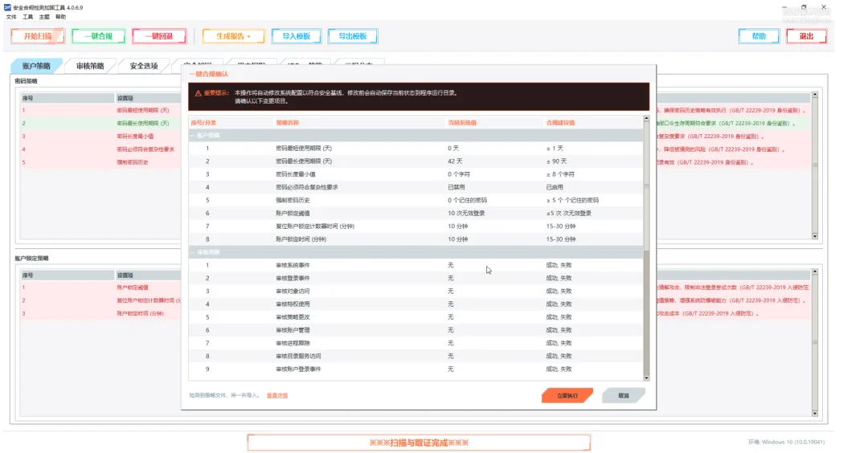Click the 立即执行 button in the confirmation dialog
Screen dimensions: 868x453
tap(567, 395)
